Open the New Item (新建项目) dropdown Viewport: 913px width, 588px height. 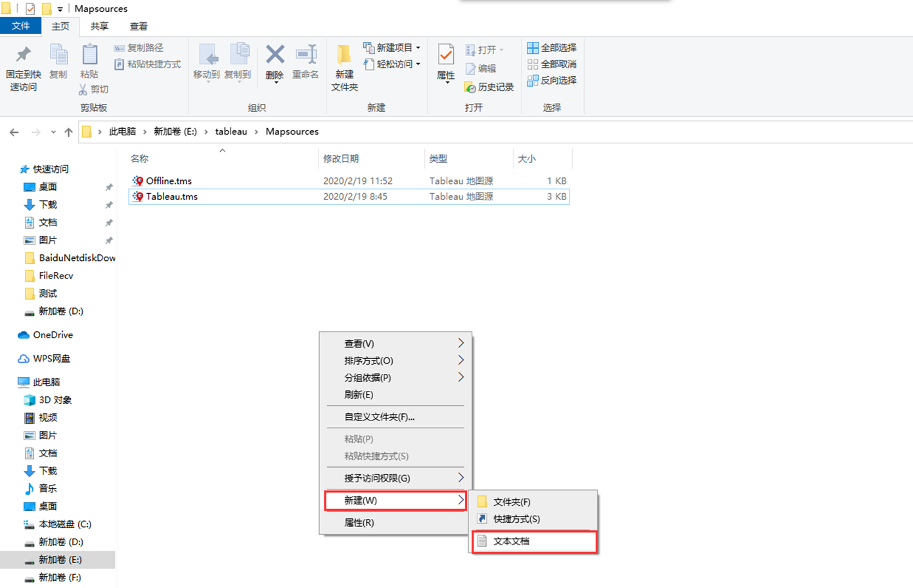tap(393, 48)
